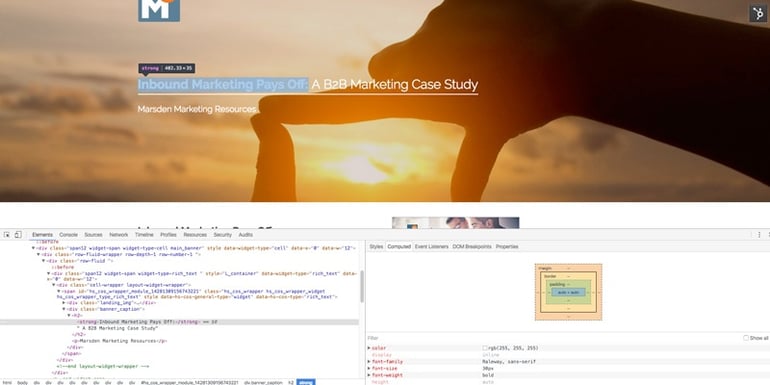Click the white color swatch next to rgb value
The image size is (770, 385).
click(x=485, y=348)
